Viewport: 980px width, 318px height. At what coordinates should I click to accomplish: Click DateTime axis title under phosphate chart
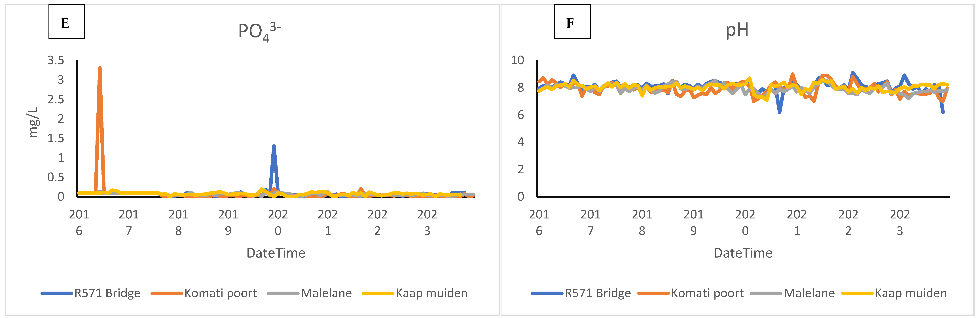click(x=276, y=253)
